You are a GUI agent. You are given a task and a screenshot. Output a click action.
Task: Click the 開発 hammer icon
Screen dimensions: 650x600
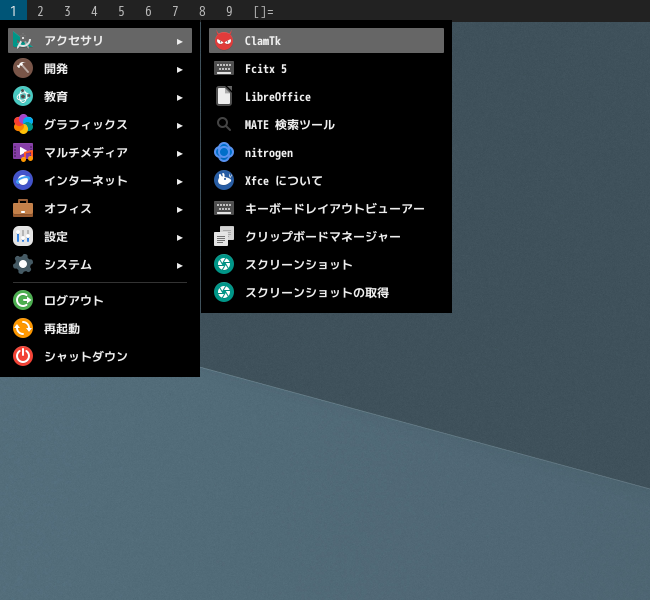(23, 68)
